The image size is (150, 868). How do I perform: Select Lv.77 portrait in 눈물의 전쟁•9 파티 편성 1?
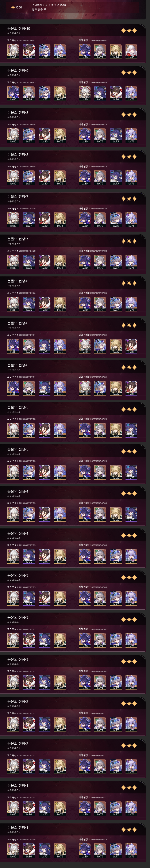[44, 94]
